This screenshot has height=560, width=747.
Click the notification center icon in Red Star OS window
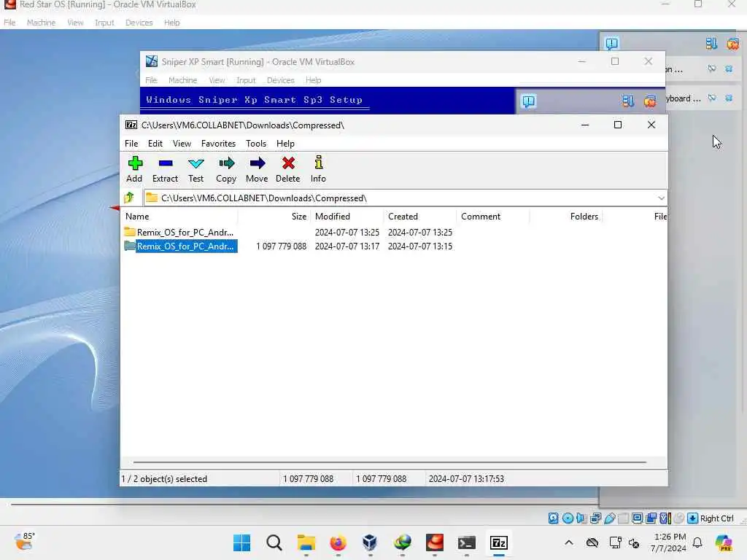coord(612,43)
